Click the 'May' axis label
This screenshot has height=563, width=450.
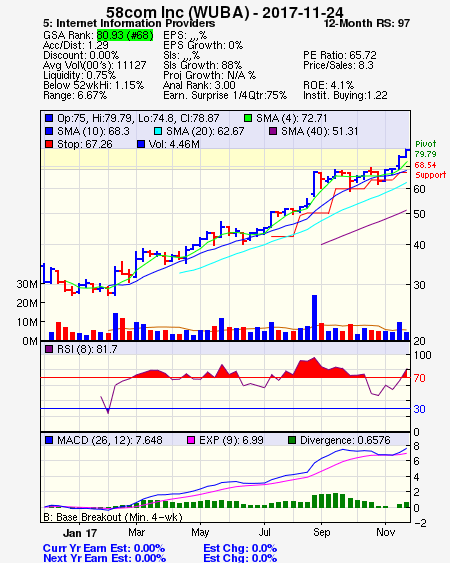point(200,532)
